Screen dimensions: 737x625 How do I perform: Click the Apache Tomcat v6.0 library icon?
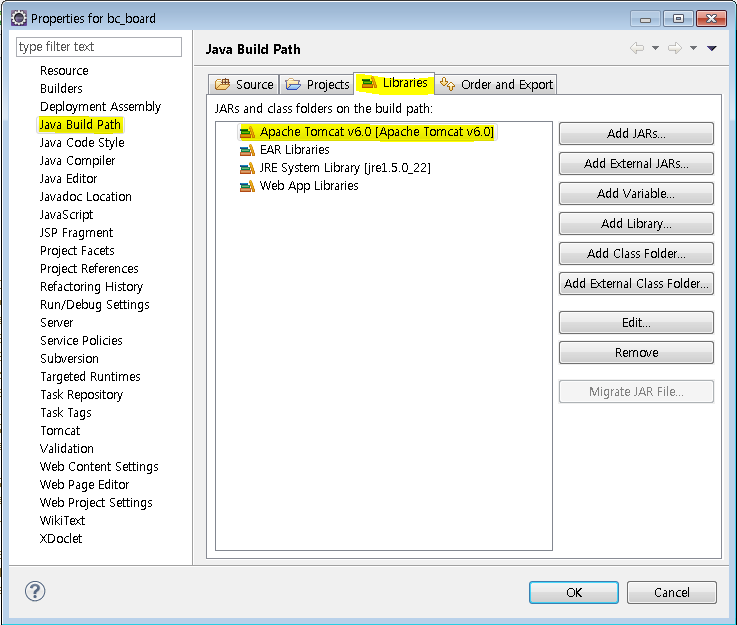point(247,132)
